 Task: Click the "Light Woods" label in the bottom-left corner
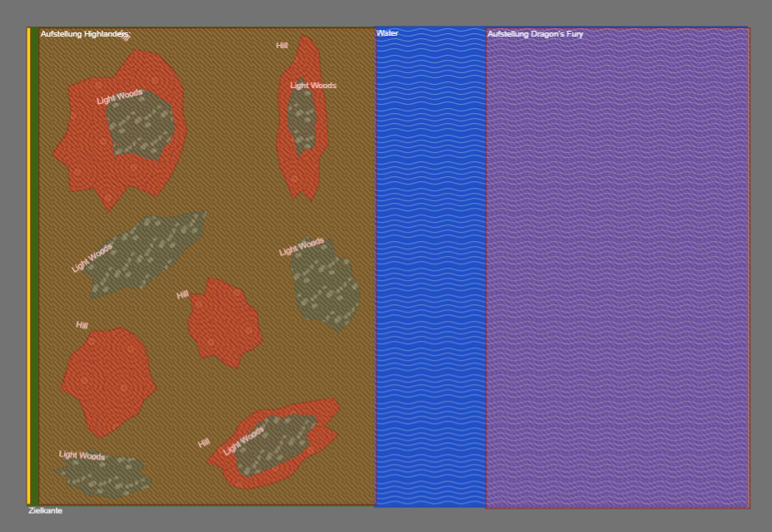82,456
